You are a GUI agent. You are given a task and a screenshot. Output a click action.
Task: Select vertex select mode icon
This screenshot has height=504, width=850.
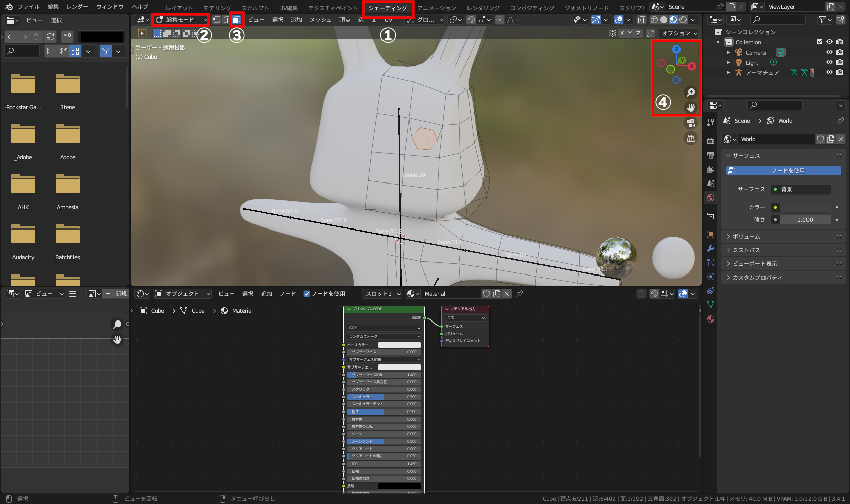217,20
